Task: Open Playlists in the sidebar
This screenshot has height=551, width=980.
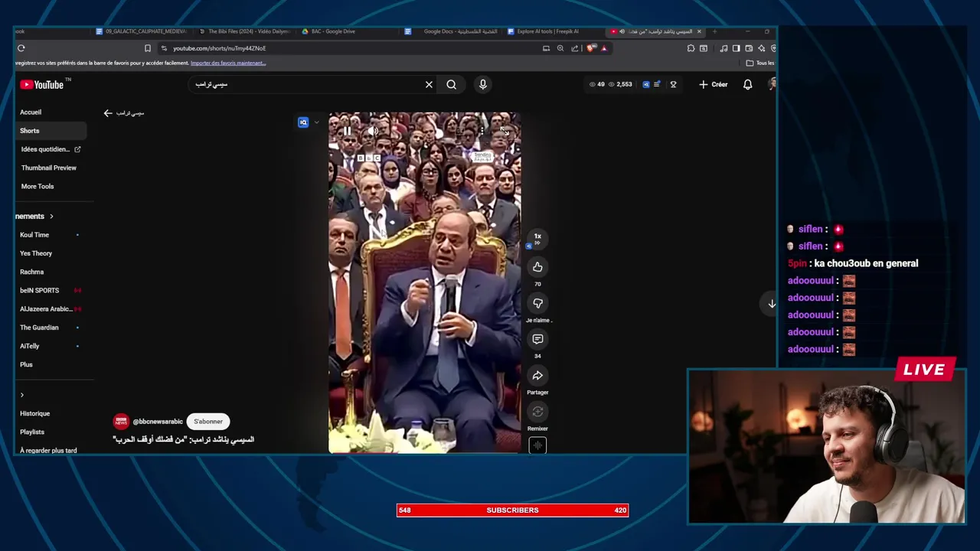Action: pos(32,432)
